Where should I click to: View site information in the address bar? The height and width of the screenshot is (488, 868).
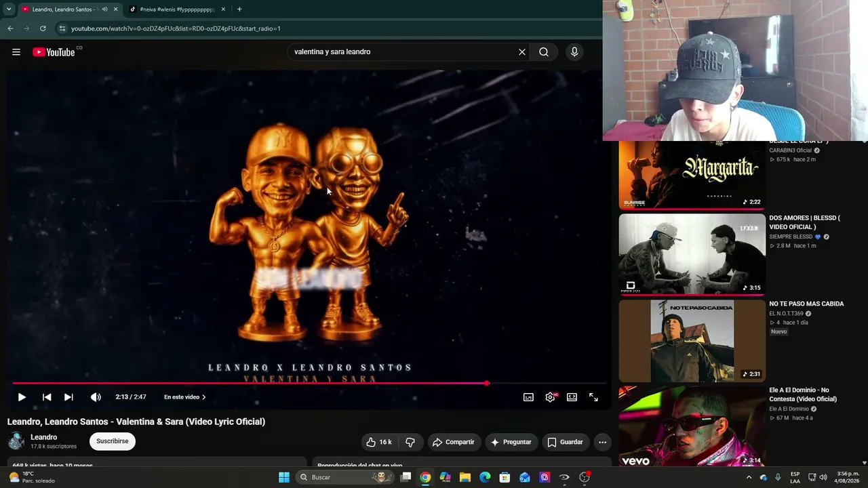pos(62,28)
